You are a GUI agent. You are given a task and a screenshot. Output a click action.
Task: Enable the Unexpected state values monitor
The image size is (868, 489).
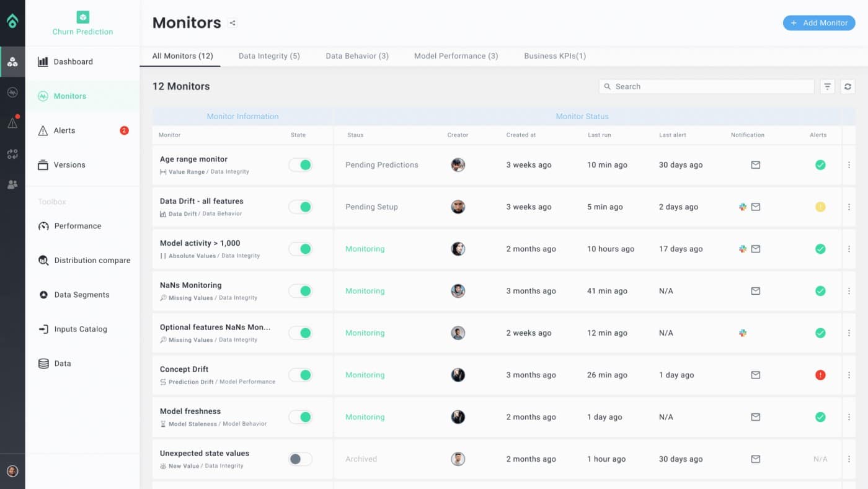pyautogui.click(x=300, y=459)
